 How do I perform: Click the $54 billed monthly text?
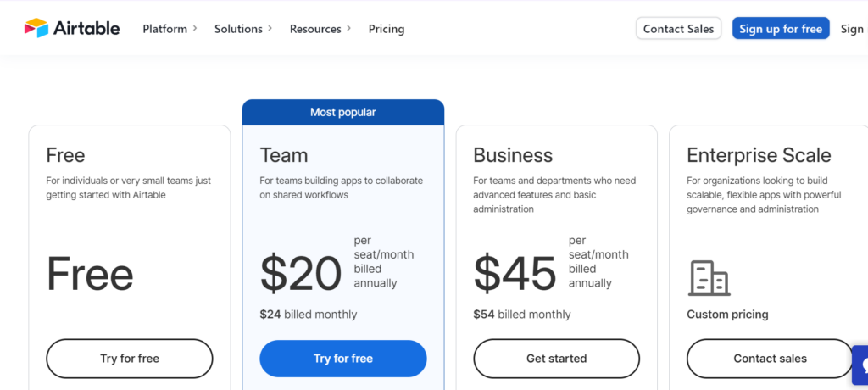[x=522, y=315]
